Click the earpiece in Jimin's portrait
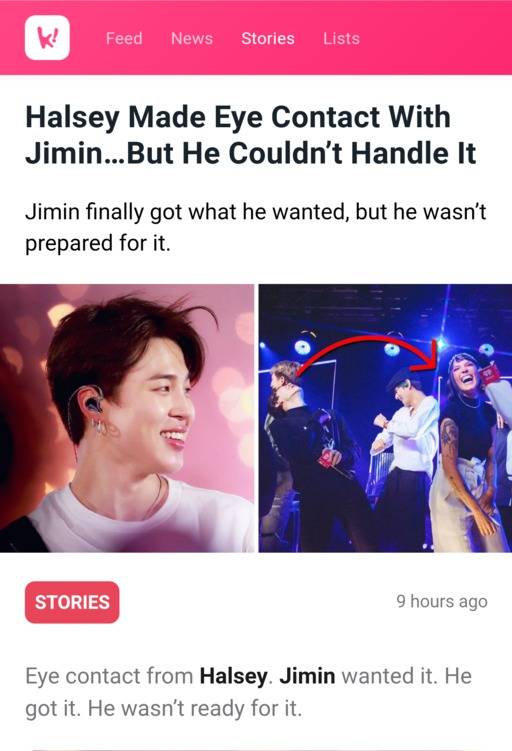Screen dimensions: 512x751 click(x=92, y=403)
